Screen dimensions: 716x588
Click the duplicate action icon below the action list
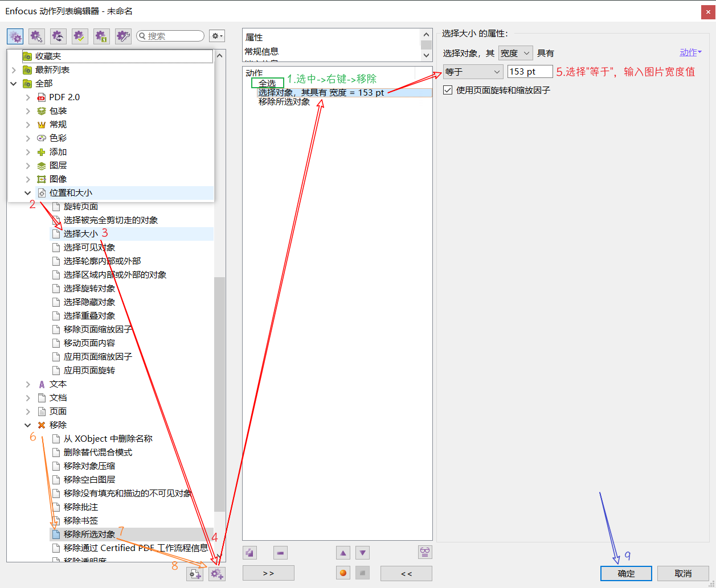(249, 553)
